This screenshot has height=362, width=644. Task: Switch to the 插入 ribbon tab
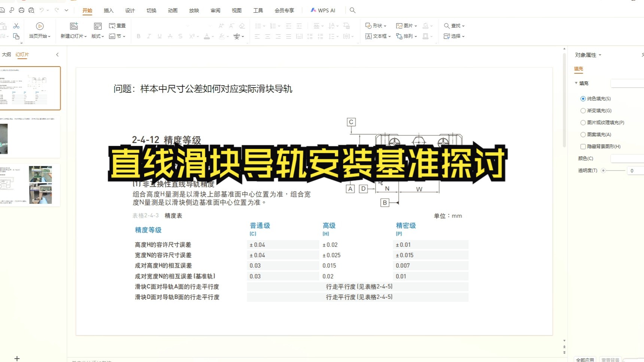(x=108, y=10)
